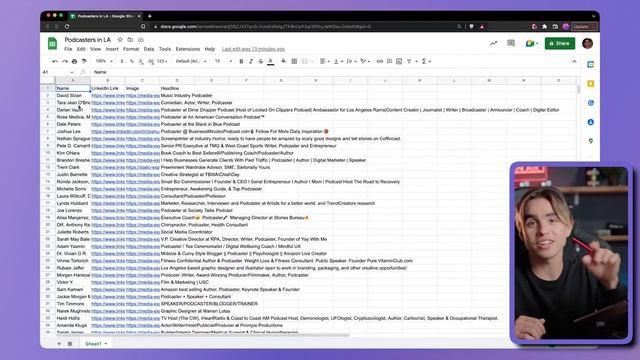
Task: Open Calendar in the side panel
Action: tap(590, 64)
